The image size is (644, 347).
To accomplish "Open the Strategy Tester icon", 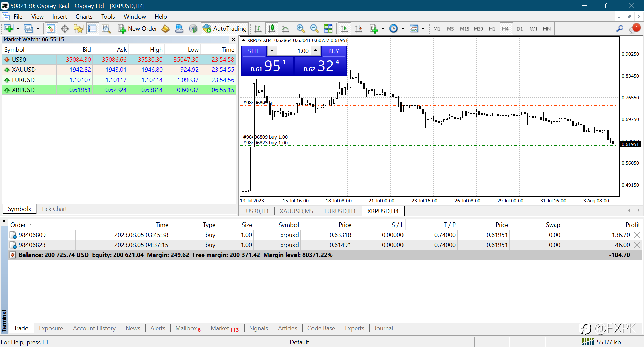I will point(106,29).
